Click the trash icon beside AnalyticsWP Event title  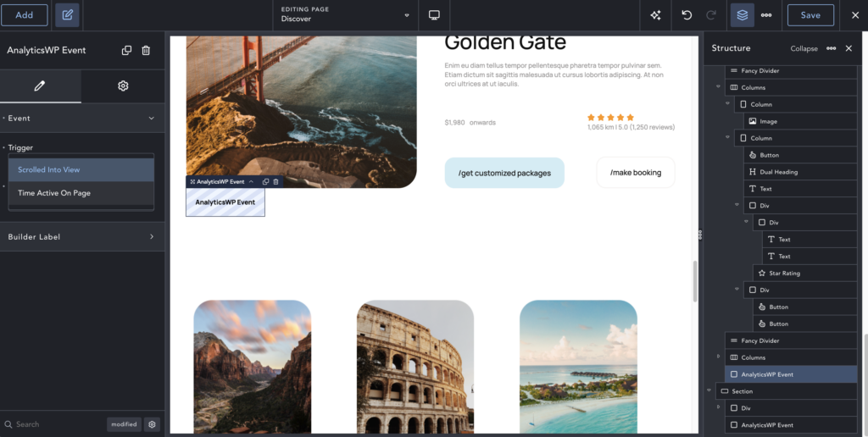(146, 51)
